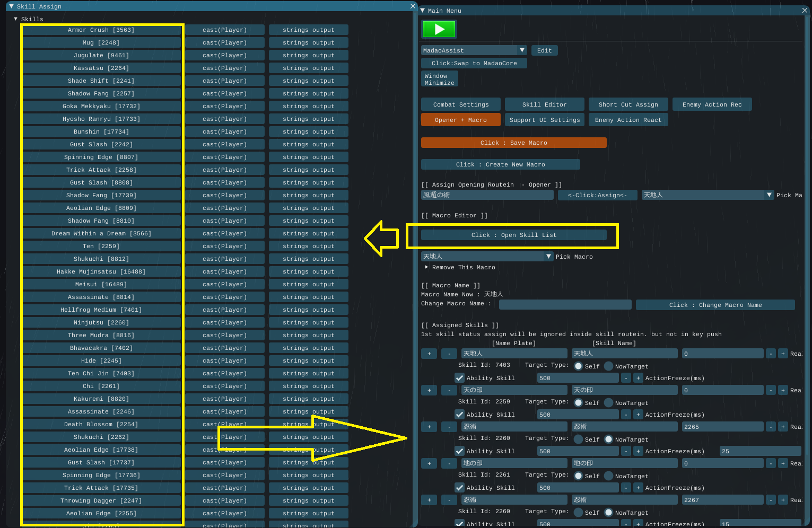This screenshot has width=812, height=528.
Task: Uncheck Ability Skill under Skill Id 2261
Action: (x=460, y=488)
